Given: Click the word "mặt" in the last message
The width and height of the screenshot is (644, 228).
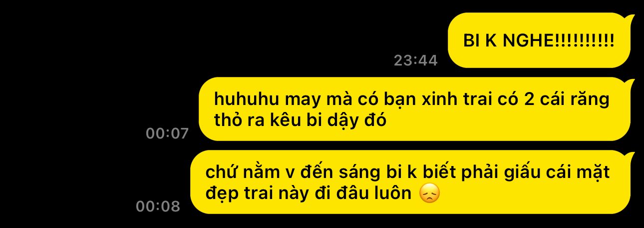Looking at the screenshot, I should (593, 173).
